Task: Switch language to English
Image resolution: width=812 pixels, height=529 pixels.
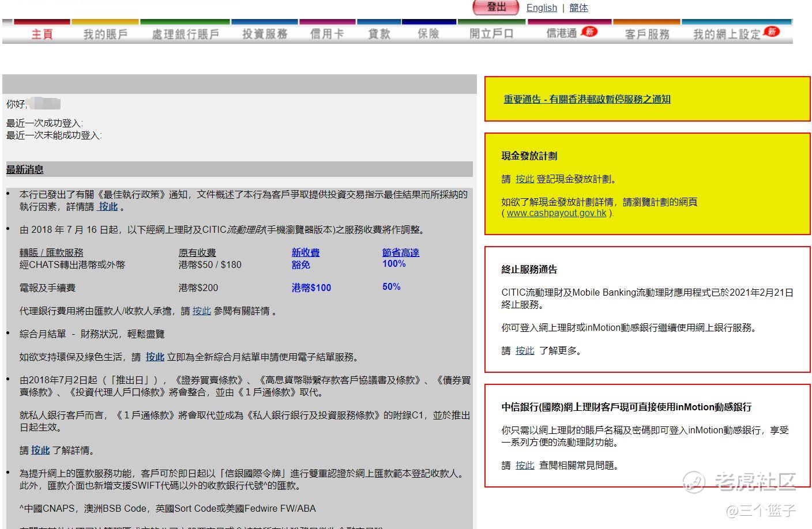Action: (542, 7)
